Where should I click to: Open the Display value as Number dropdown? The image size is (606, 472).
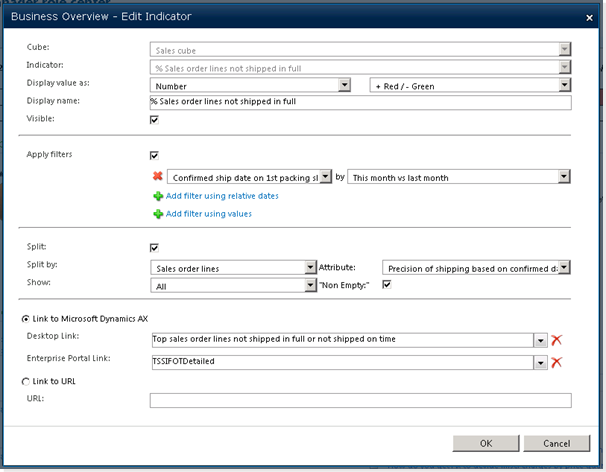pos(344,86)
